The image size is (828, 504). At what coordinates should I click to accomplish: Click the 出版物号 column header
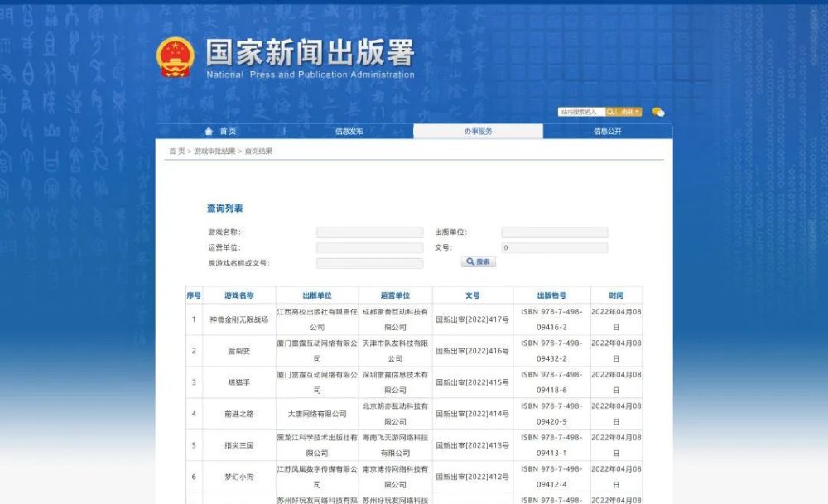coord(551,295)
